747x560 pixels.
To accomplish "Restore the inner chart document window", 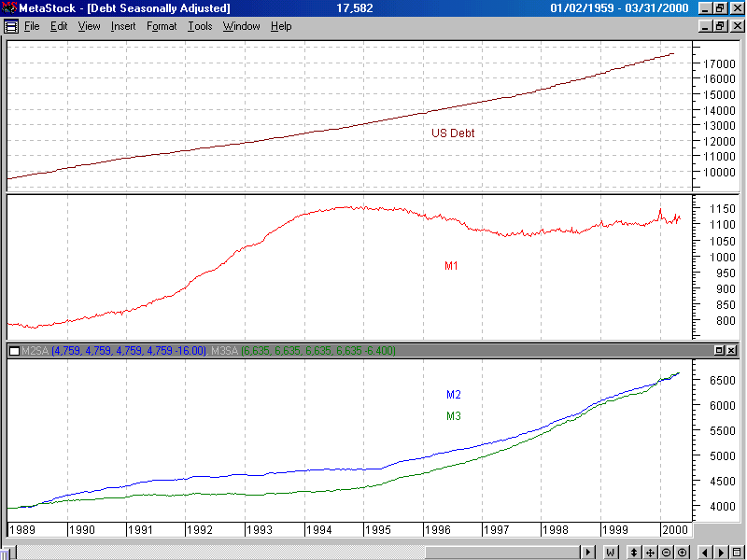I will (720, 26).
